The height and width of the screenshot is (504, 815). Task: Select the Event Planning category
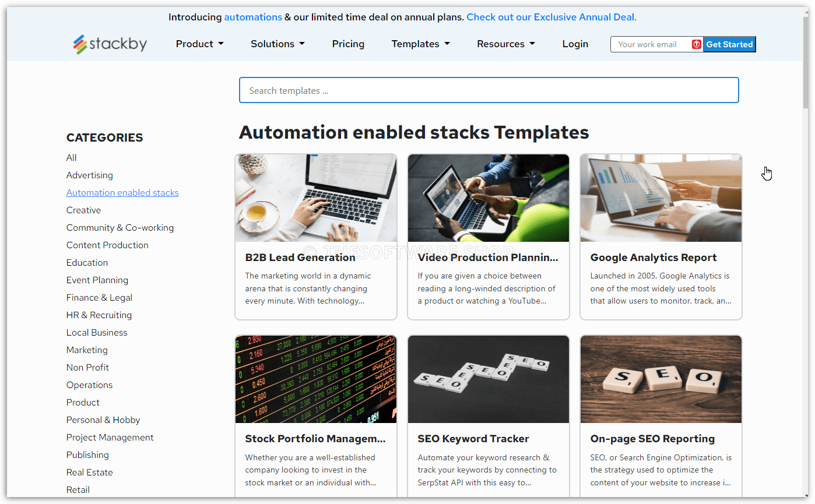(97, 280)
